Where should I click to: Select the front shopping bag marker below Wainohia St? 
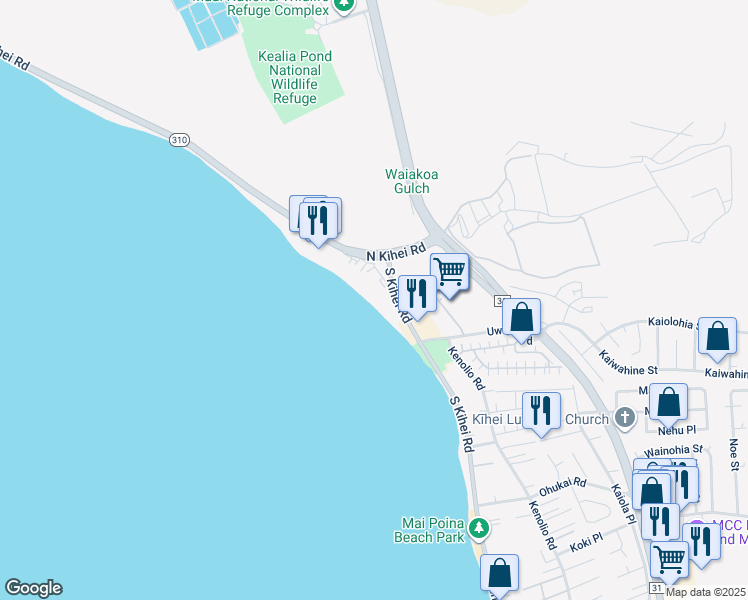point(652,490)
